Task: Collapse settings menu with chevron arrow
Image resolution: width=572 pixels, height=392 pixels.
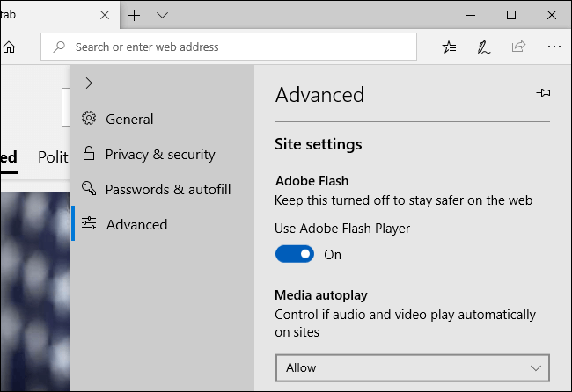Action: pos(89,83)
